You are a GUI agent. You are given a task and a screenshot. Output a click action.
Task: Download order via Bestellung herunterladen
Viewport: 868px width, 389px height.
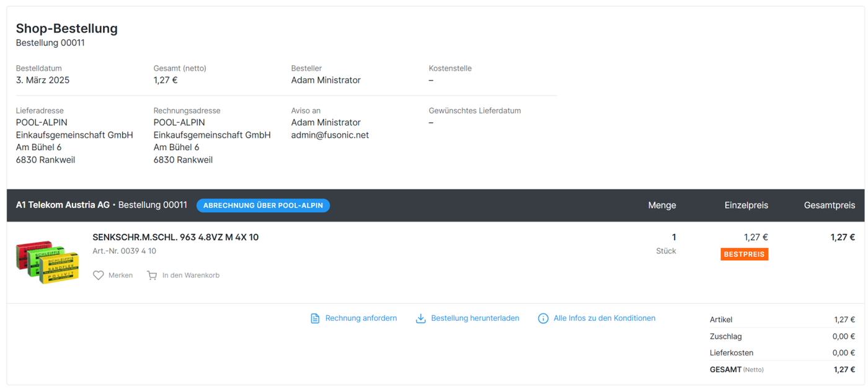coord(475,318)
